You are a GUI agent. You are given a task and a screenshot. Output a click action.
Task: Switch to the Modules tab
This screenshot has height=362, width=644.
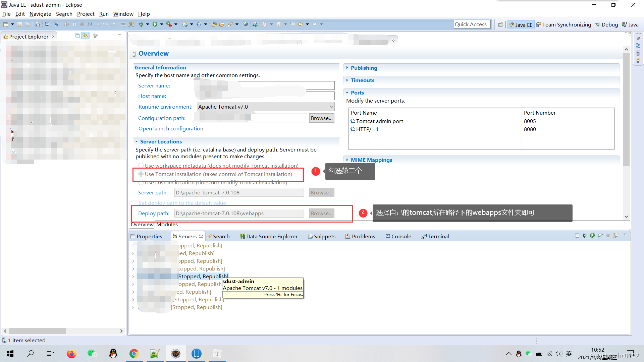point(167,225)
